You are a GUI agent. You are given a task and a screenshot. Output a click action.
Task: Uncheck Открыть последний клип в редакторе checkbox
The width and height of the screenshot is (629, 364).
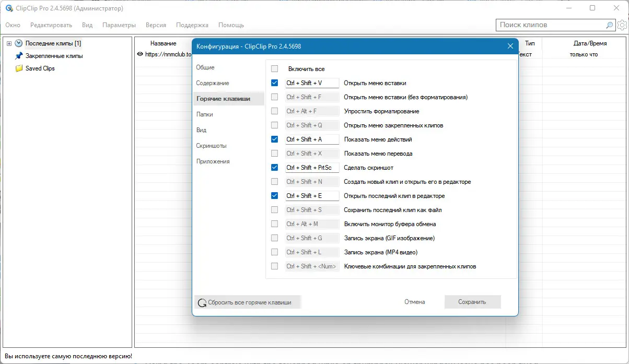click(275, 196)
